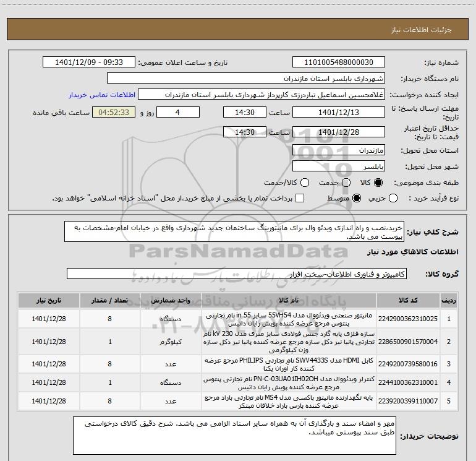Click the PHILIPS HDMI cable SWV4433S item name
This screenshot has width=476, height=461.
pos(289,364)
